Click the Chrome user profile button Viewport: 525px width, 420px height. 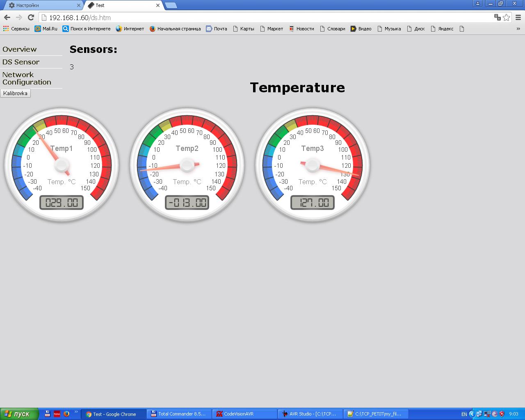click(x=477, y=4)
